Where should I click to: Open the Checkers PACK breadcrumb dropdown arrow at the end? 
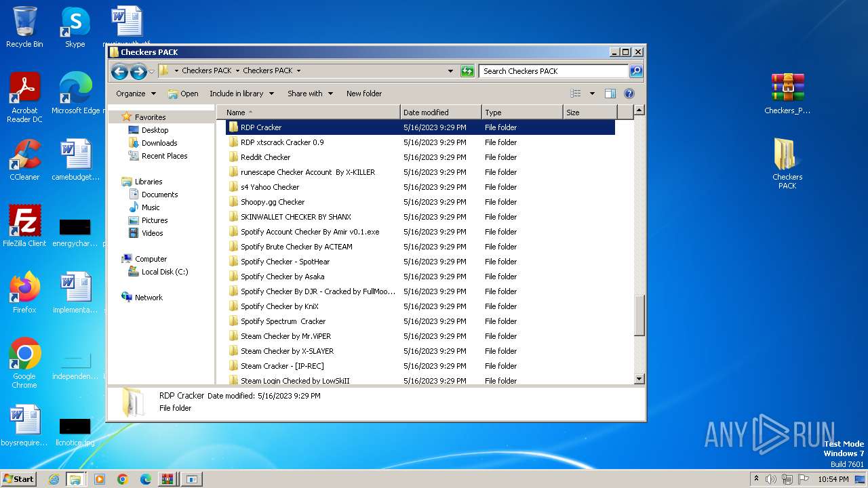[x=298, y=71]
